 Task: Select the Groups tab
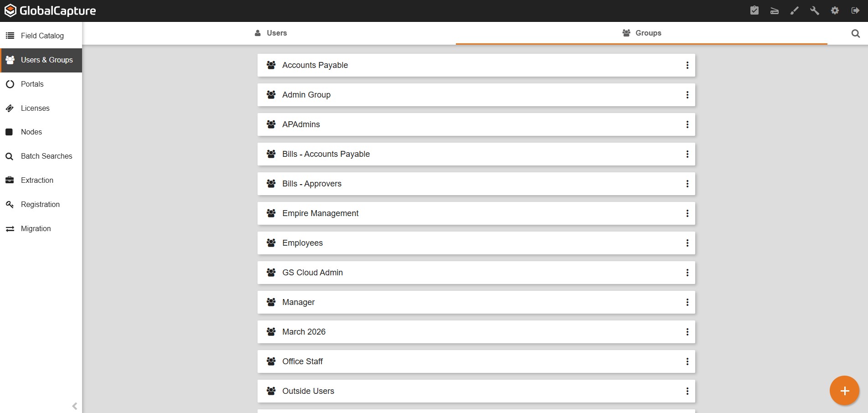point(641,33)
